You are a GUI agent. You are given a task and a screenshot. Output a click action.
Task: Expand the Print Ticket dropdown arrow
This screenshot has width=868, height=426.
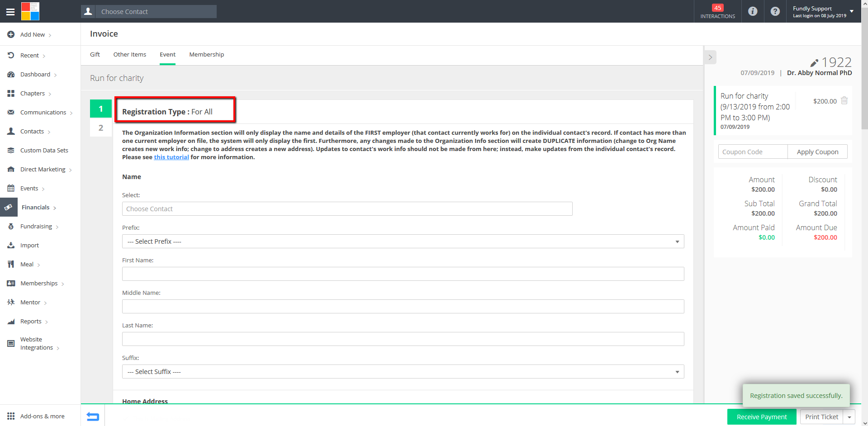849,417
